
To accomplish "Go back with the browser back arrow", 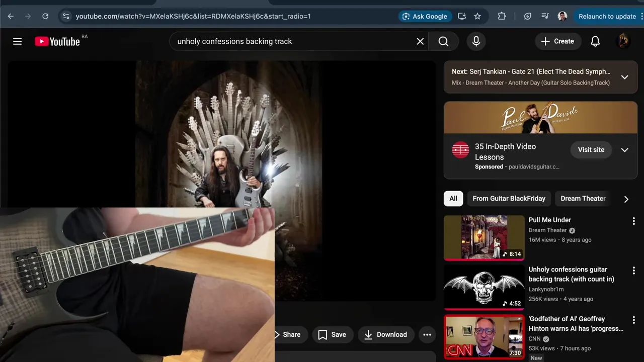I will pos(11,16).
